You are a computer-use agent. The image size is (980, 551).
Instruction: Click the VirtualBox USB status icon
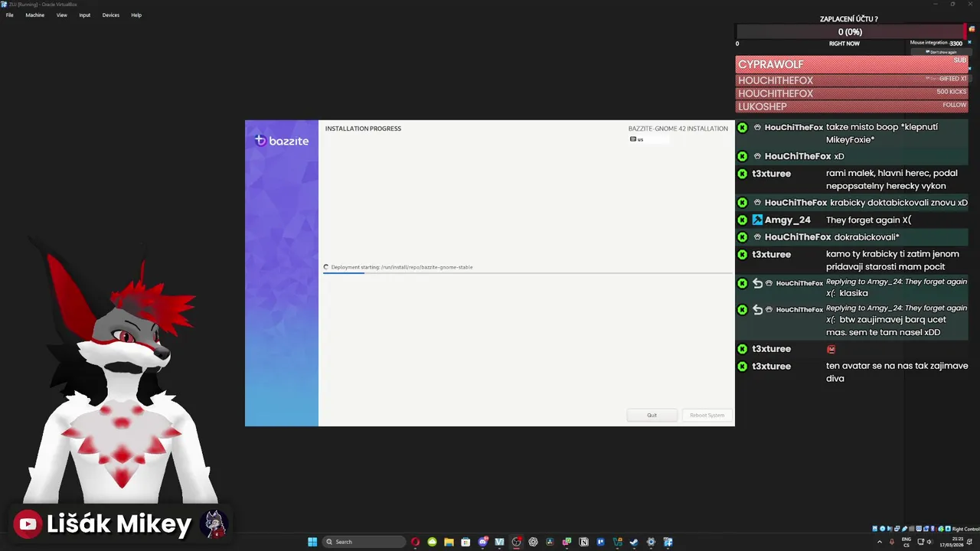point(904,529)
